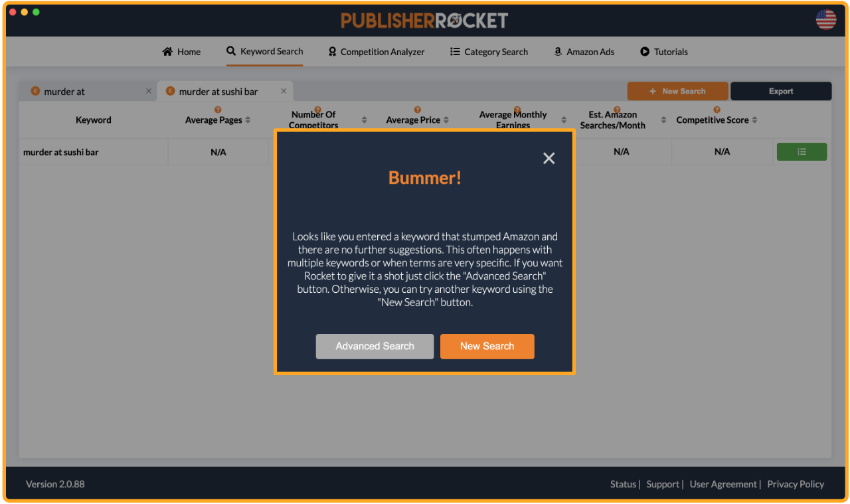
Task: Click the help icon above Average Price
Action: (417, 110)
